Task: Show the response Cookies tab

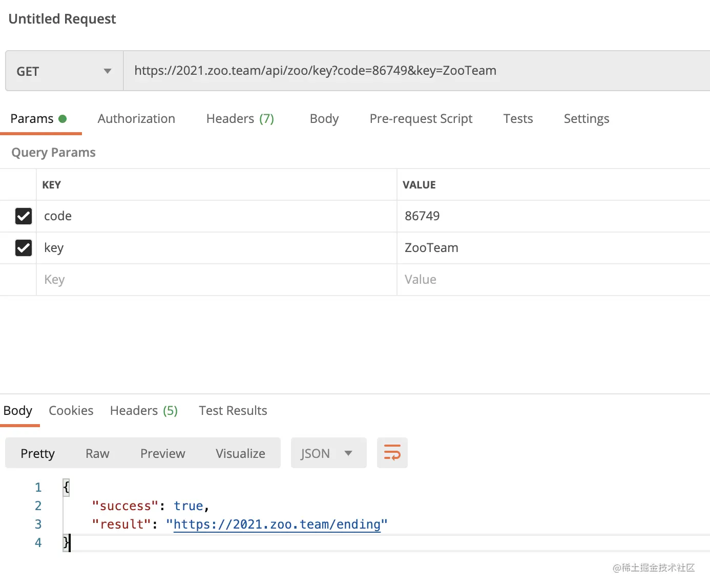Action: 71,411
